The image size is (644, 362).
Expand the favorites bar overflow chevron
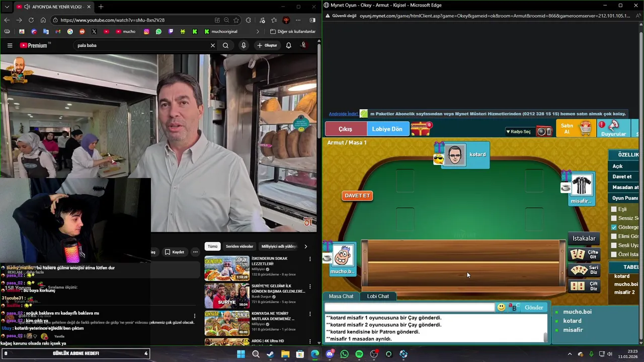(258, 32)
